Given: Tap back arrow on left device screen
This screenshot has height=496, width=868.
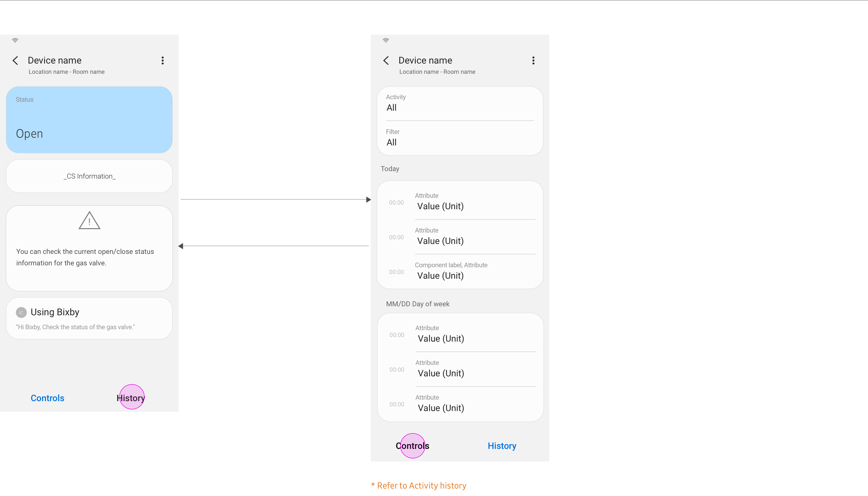Looking at the screenshot, I should click(x=15, y=61).
